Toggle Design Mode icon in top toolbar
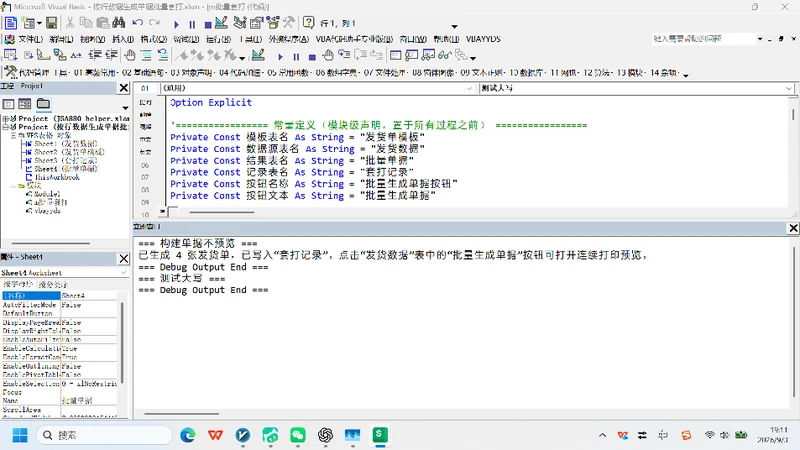The height and width of the screenshot is (450, 800). (221, 23)
